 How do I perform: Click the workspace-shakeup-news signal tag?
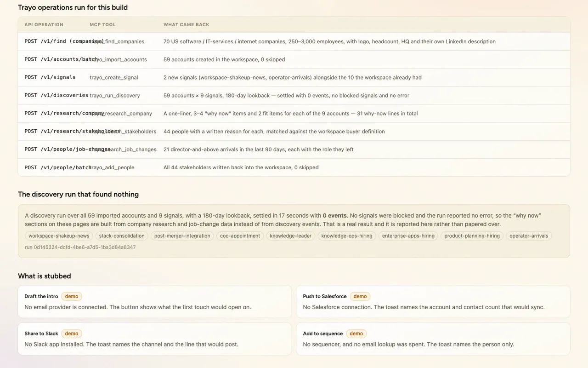pos(59,236)
